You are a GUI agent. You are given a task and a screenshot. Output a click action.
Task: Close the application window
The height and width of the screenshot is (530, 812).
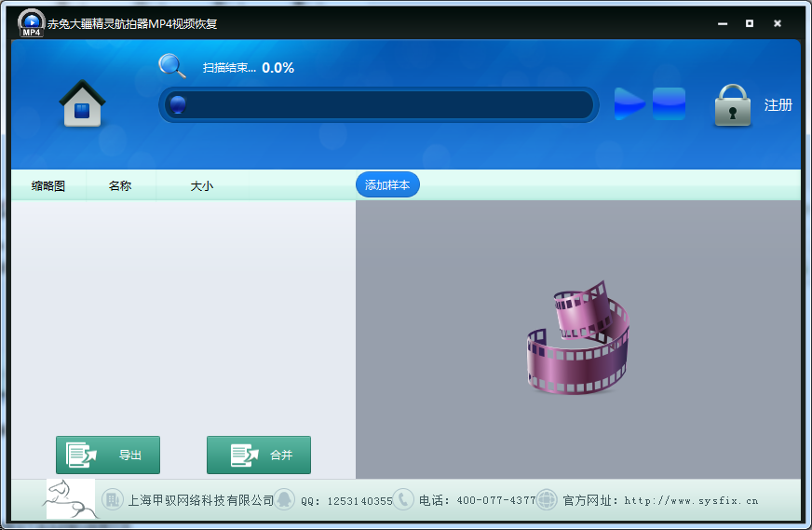pyautogui.click(x=778, y=23)
